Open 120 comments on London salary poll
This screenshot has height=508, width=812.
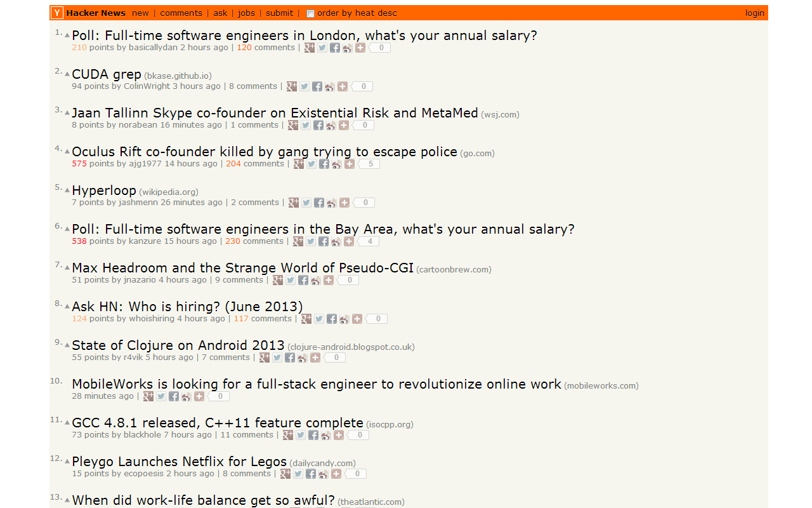(x=266, y=48)
